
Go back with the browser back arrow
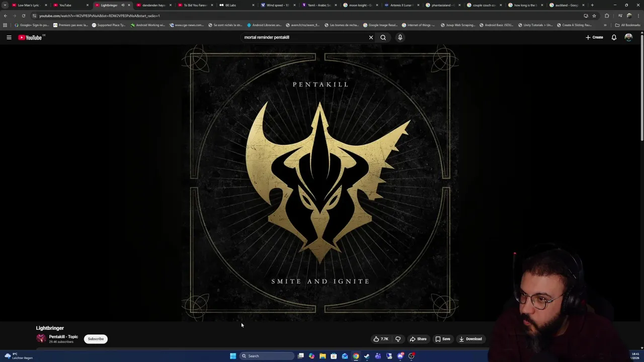[6, 16]
